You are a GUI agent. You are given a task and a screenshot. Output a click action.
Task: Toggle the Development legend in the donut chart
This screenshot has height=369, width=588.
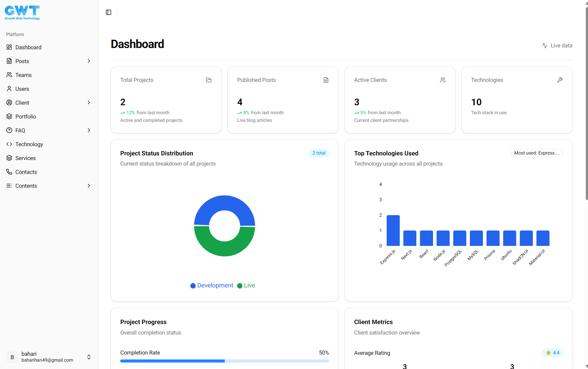point(212,286)
